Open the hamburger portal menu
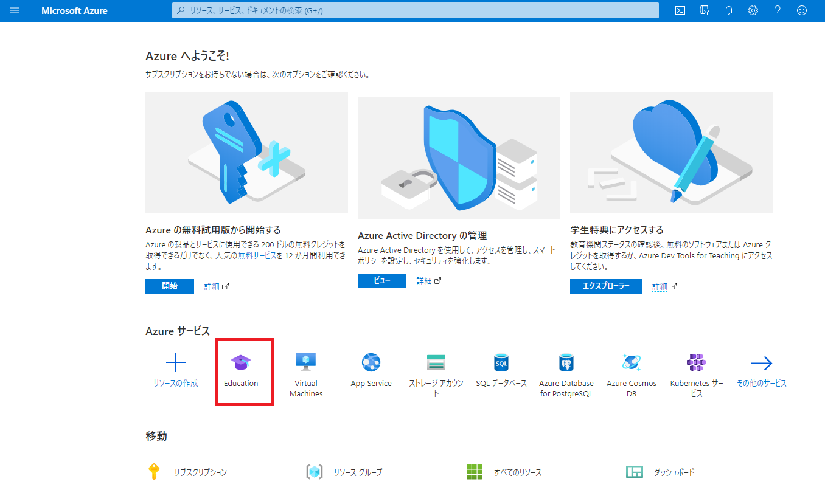Image resolution: width=825 pixels, height=504 pixels. pyautogui.click(x=15, y=10)
